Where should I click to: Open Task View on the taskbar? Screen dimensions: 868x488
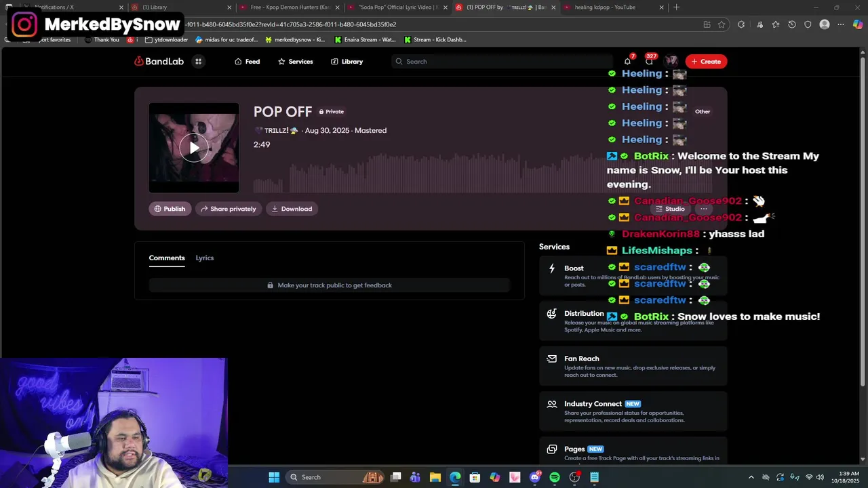pos(396,477)
